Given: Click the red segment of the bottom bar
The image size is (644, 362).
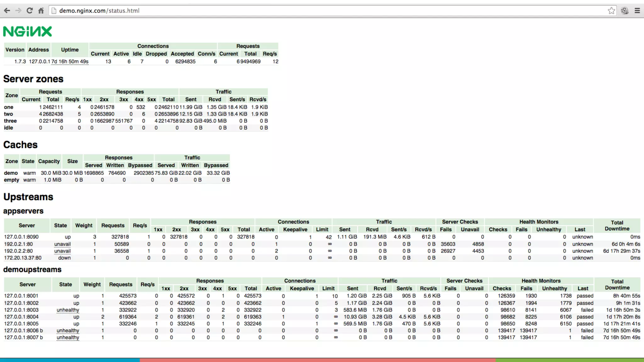Looking at the screenshot, I should point(318,360).
